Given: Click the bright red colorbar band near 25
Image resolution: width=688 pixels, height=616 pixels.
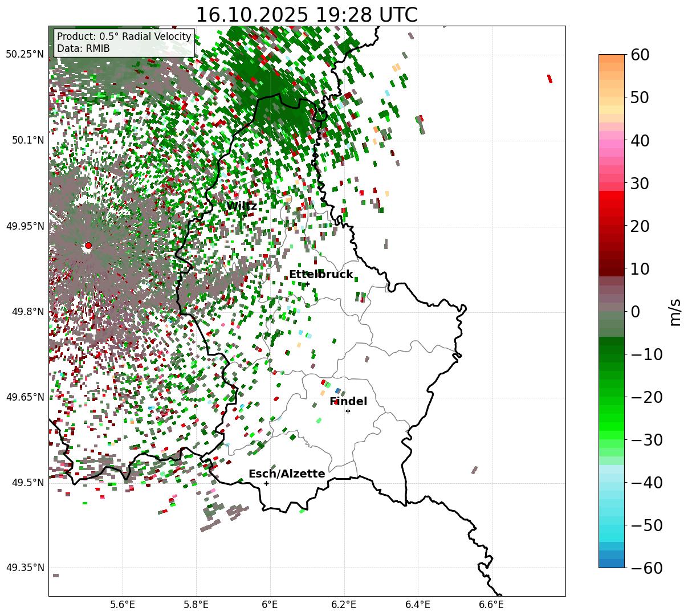Looking at the screenshot, I should [612, 204].
